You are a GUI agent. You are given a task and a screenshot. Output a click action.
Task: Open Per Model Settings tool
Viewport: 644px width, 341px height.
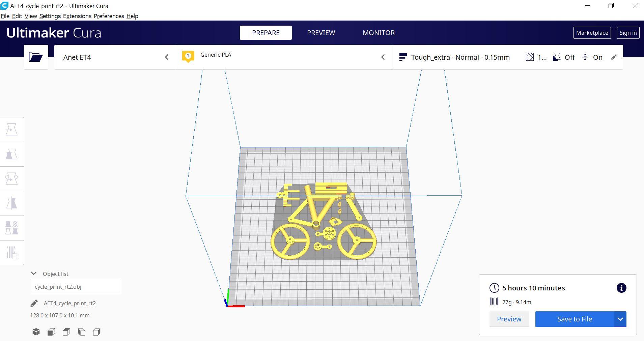(12, 228)
